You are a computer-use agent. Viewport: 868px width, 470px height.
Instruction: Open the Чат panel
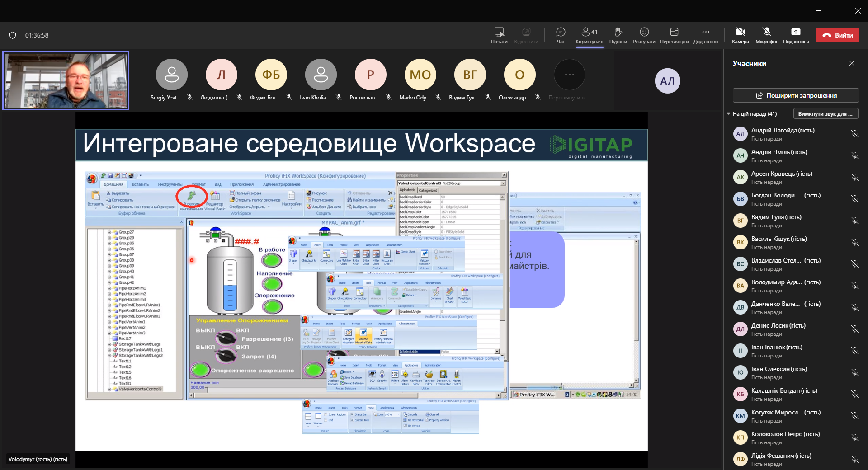click(x=561, y=35)
